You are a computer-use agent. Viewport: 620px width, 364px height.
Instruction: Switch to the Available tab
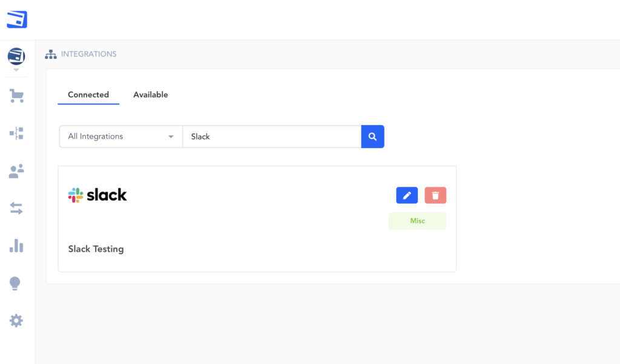pos(151,95)
